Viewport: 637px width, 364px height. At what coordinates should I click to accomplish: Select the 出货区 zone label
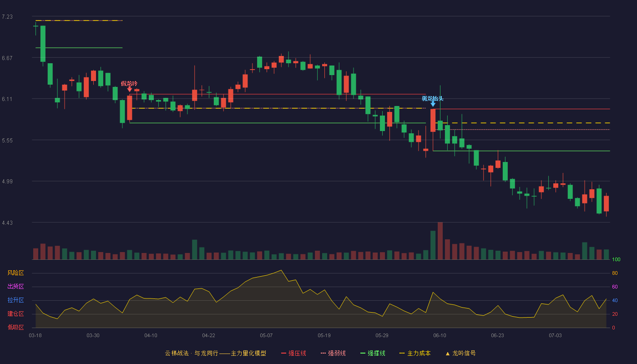pos(15,287)
